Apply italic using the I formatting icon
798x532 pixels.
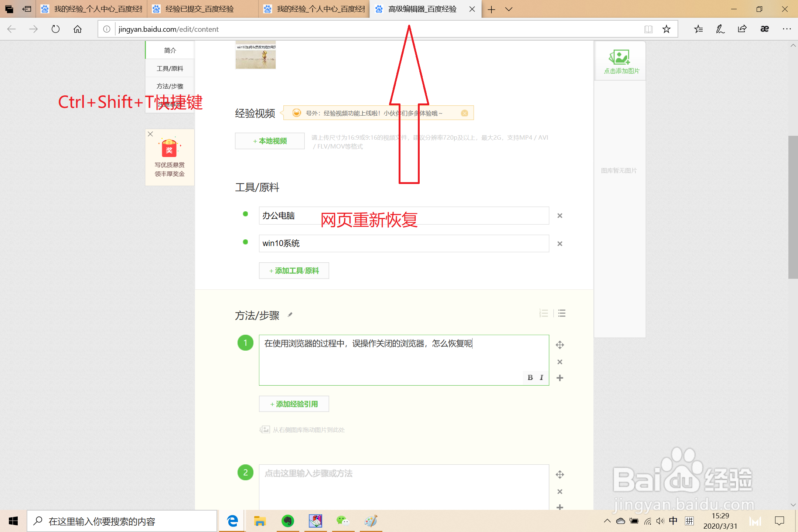541,378
